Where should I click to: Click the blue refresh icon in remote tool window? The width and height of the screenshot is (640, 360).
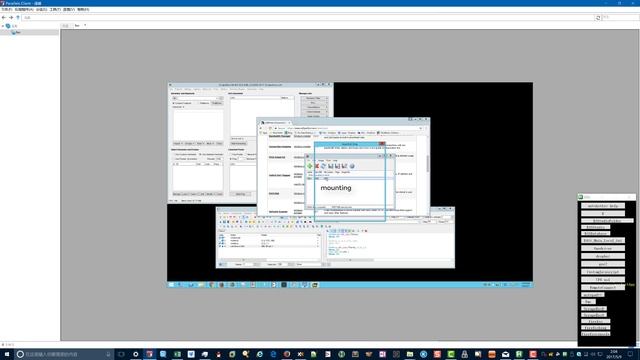[324, 166]
